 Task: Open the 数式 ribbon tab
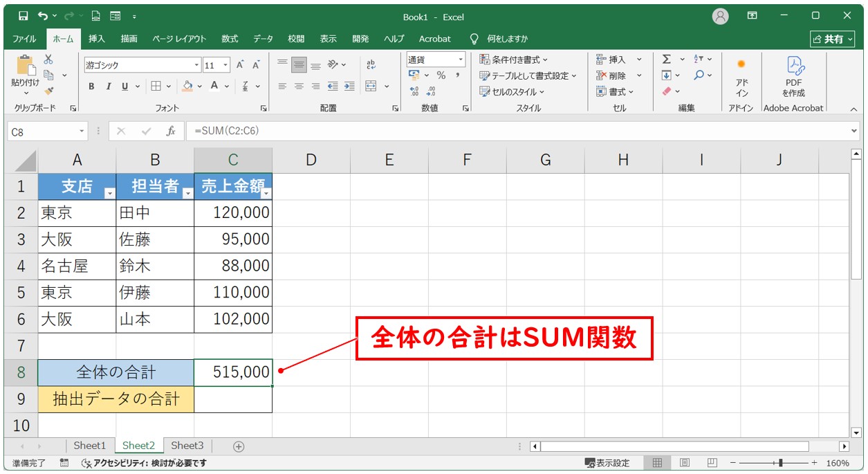click(x=230, y=39)
